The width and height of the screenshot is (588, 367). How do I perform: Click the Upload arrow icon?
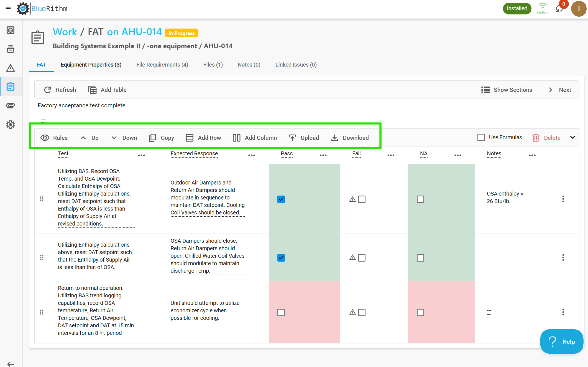(292, 138)
